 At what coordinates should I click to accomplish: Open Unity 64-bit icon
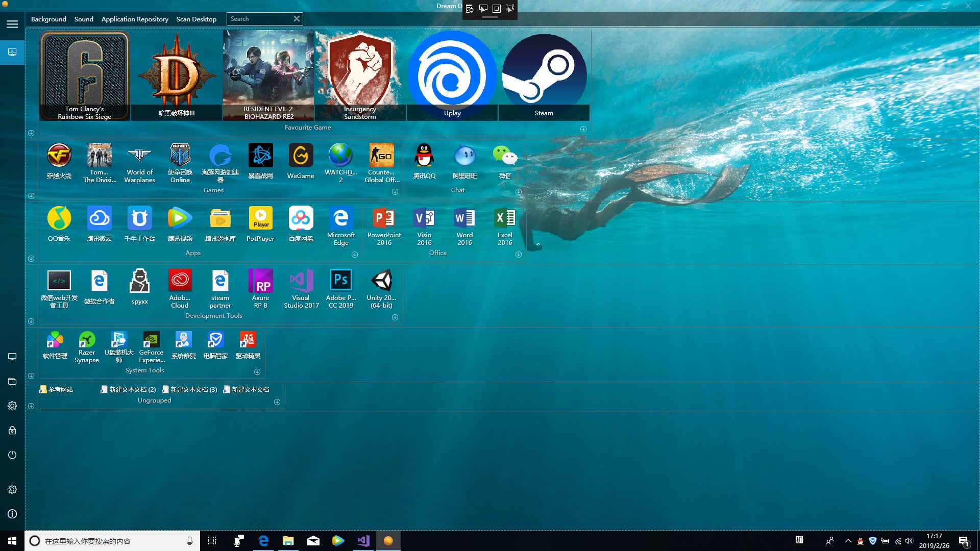coord(381,289)
